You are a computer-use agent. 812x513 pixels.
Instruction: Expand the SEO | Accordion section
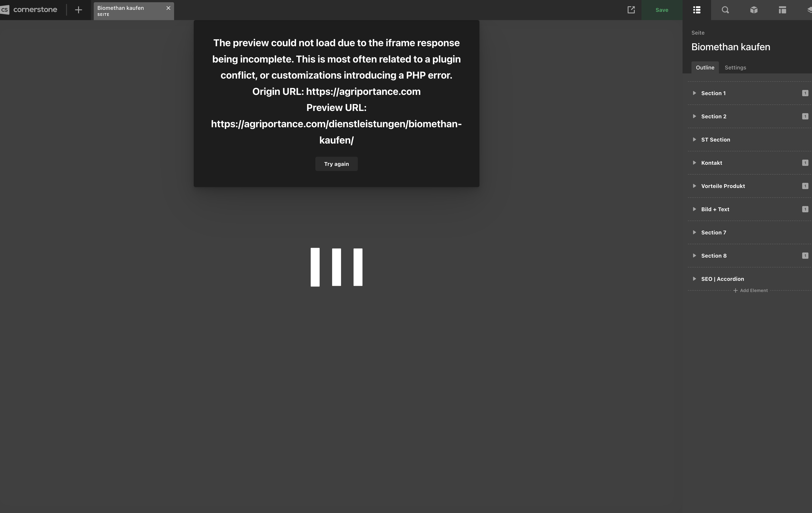tap(694, 279)
